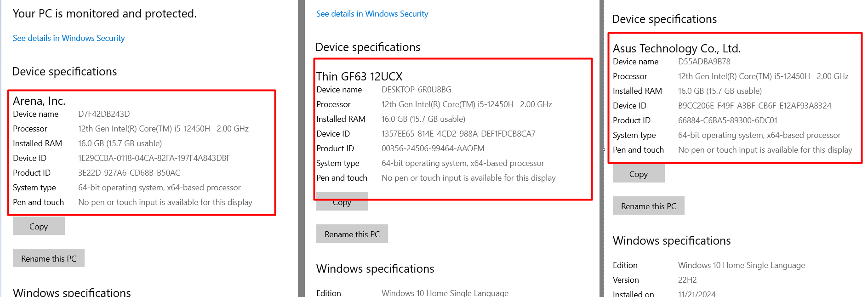Select device name D55ADBA9B78
The height and width of the screenshot is (297, 868).
click(x=704, y=62)
